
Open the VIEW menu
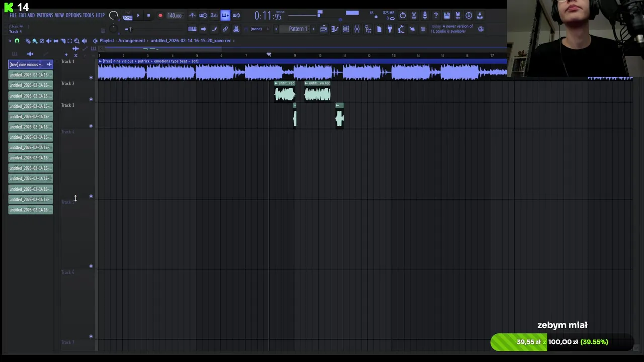point(59,15)
